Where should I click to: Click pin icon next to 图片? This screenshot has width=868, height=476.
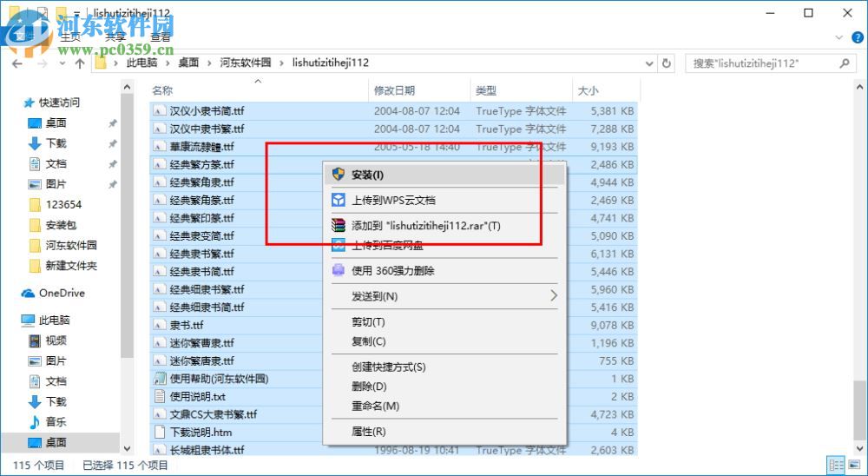point(112,184)
